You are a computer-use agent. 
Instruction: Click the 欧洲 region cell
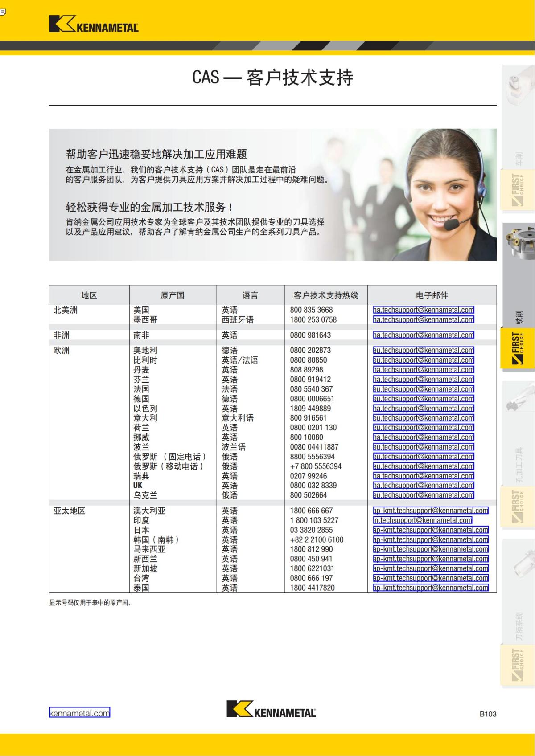tap(62, 350)
